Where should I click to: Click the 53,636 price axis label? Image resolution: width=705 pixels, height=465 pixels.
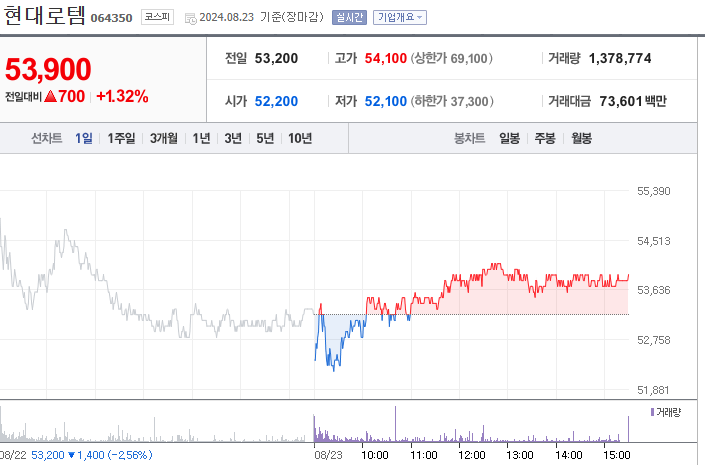[x=653, y=290]
